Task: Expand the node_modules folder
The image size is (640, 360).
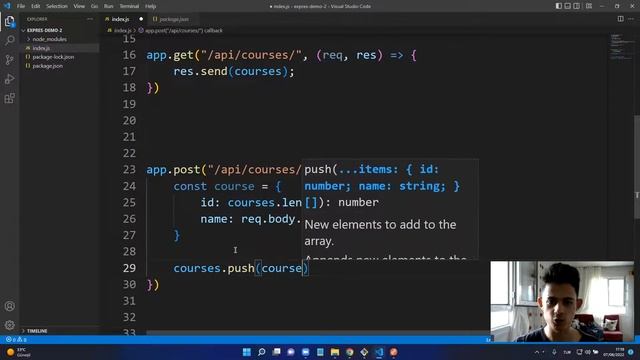Action: coord(49,39)
